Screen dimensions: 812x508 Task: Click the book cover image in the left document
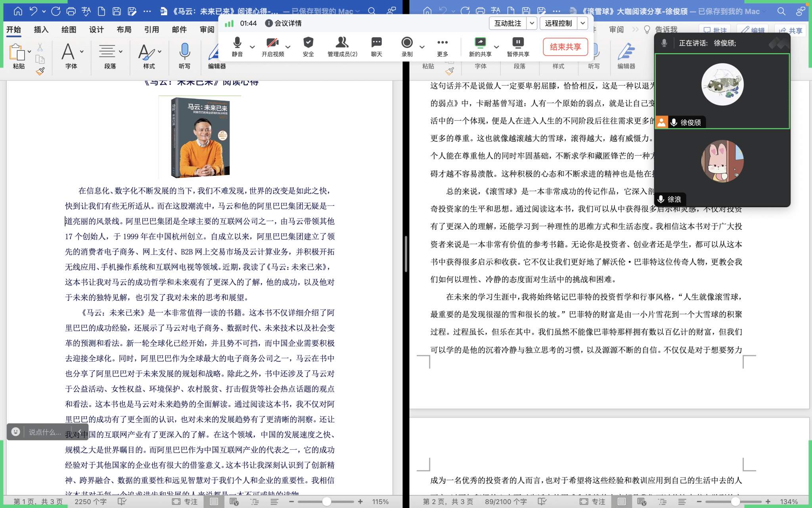tap(200, 137)
